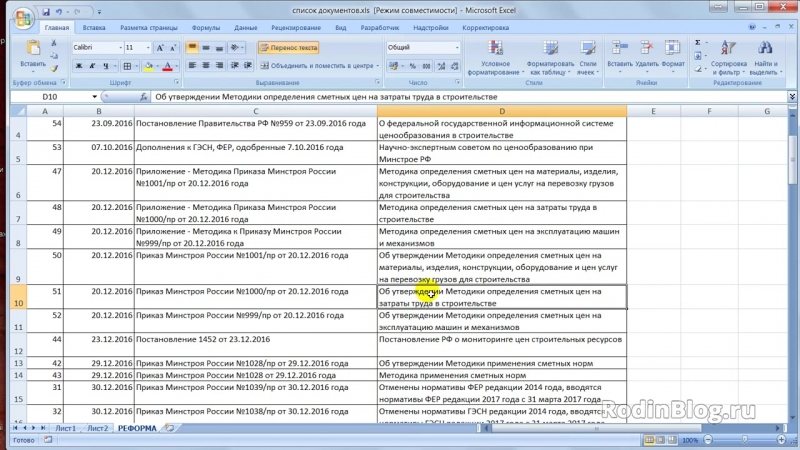Zoom in with the plus button

[781, 440]
